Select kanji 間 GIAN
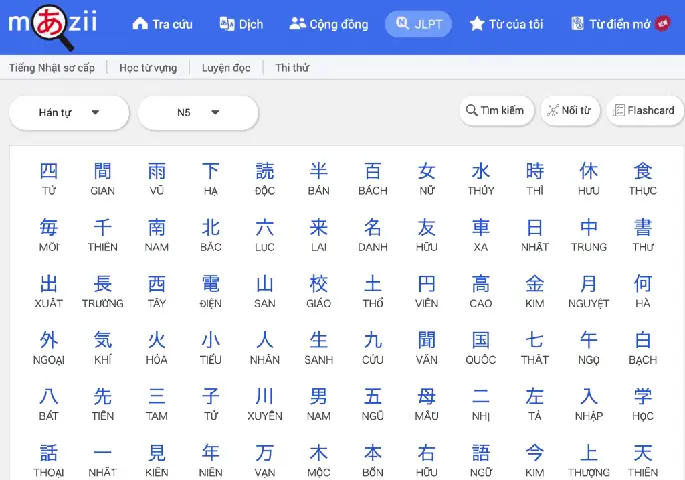The height and width of the screenshot is (480, 685). pos(103,179)
